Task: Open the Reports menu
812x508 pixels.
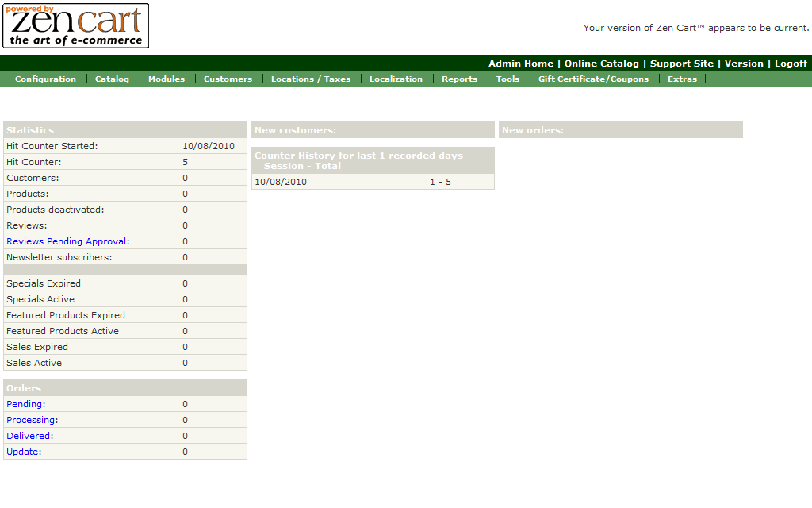Action: click(x=459, y=79)
